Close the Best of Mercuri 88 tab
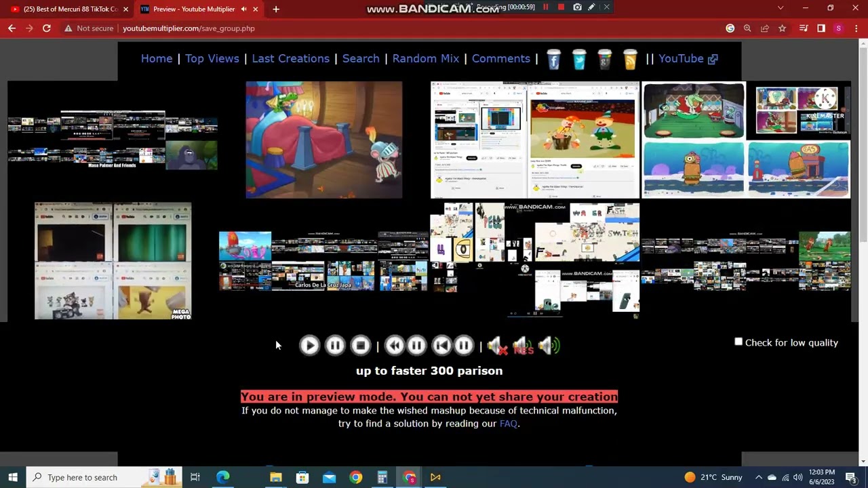 (x=125, y=9)
